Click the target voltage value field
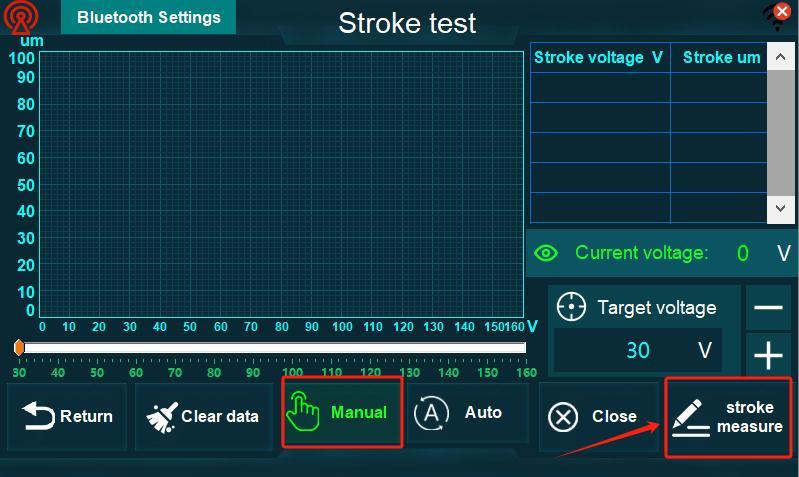 pos(638,350)
